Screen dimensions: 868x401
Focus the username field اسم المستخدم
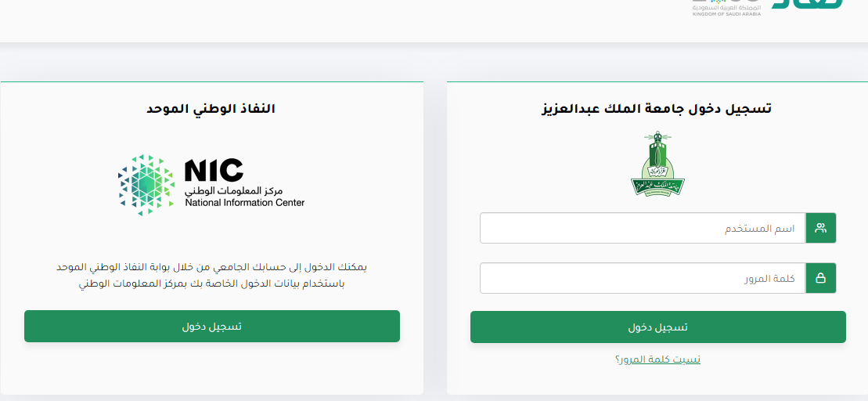point(643,228)
